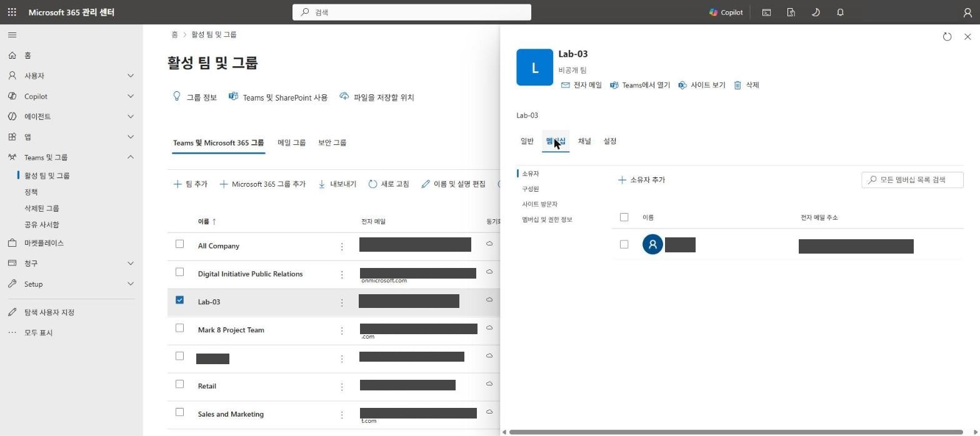Open Copilot from the top bar
This screenshot has height=436, width=980.
pos(726,12)
